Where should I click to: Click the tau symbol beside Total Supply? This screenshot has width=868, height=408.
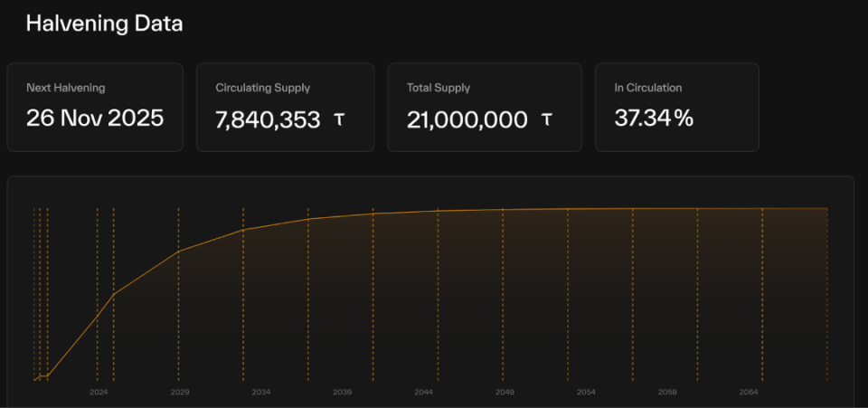pos(546,119)
